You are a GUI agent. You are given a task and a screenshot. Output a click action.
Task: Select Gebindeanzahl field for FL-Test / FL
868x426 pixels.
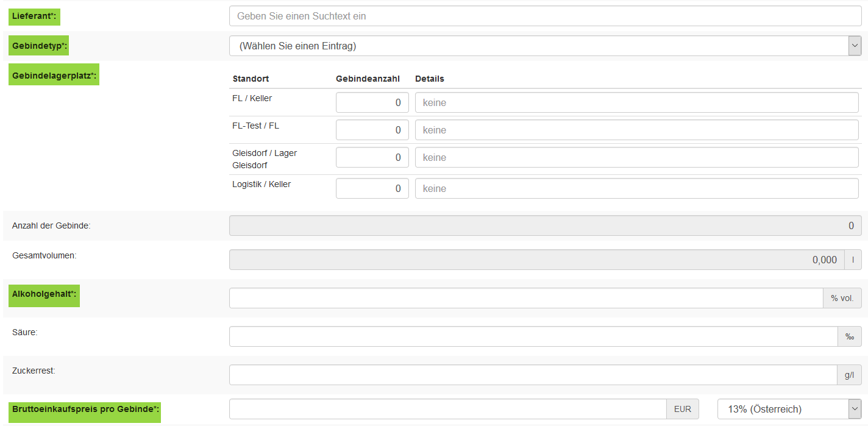pos(372,130)
